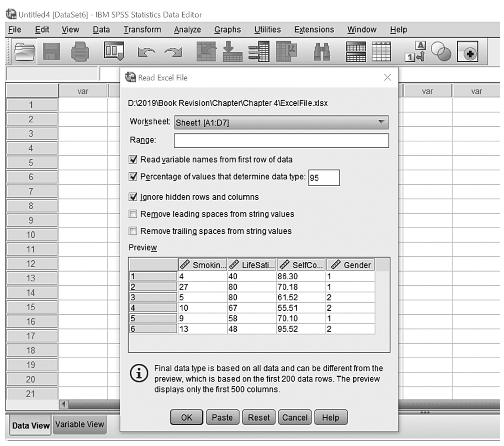Check Remove leading spaces from string values
Image resolution: width=504 pixels, height=446 pixels.
tap(133, 214)
